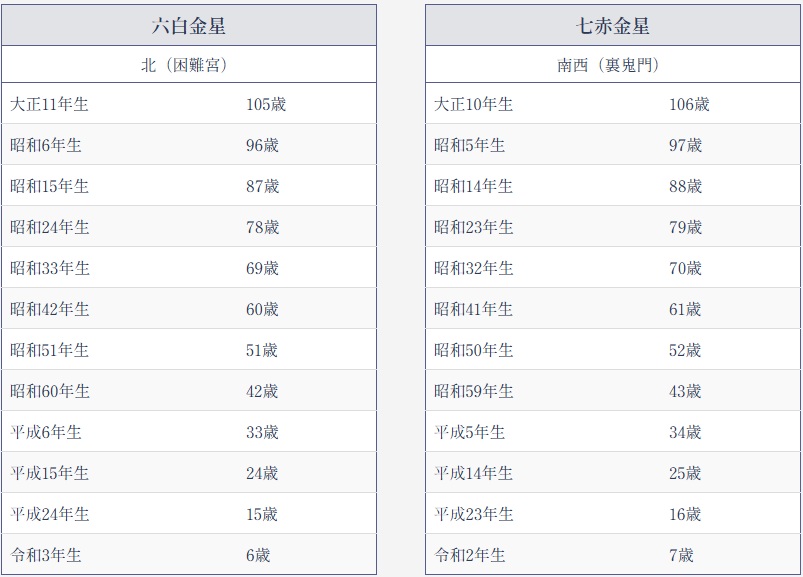
Task: Select the 70歳 age value
Action: tap(685, 268)
